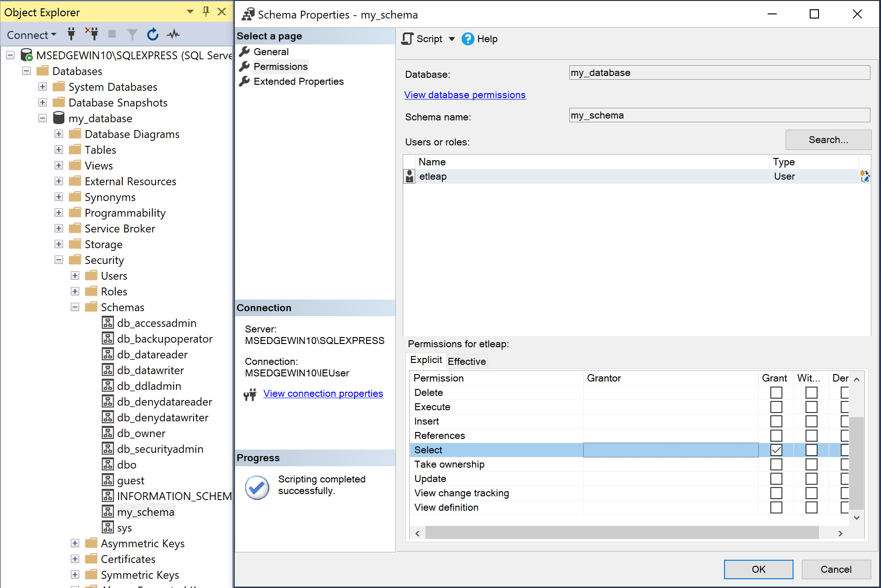Select the etleap user icon
Screen dimensions: 881x588
pyautogui.click(x=409, y=176)
